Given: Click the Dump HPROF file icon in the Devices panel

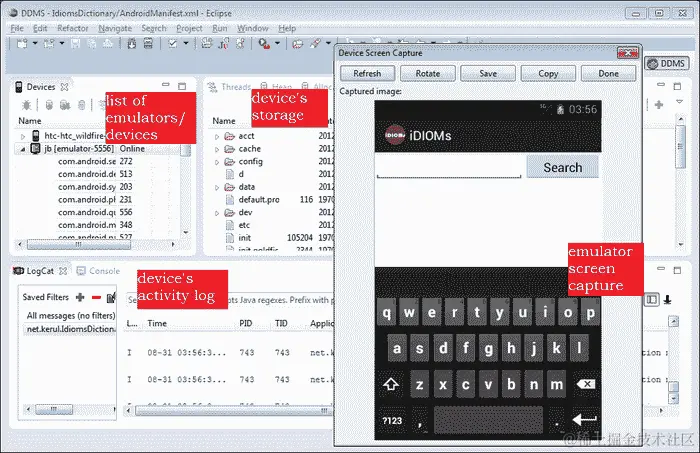Looking at the screenshot, I should click(65, 105).
